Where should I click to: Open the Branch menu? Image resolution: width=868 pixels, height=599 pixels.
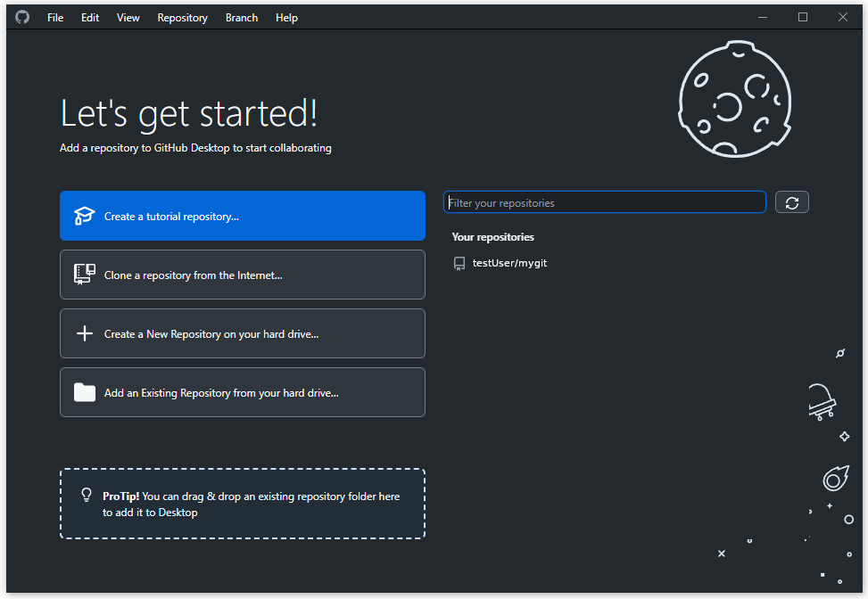[x=242, y=17]
